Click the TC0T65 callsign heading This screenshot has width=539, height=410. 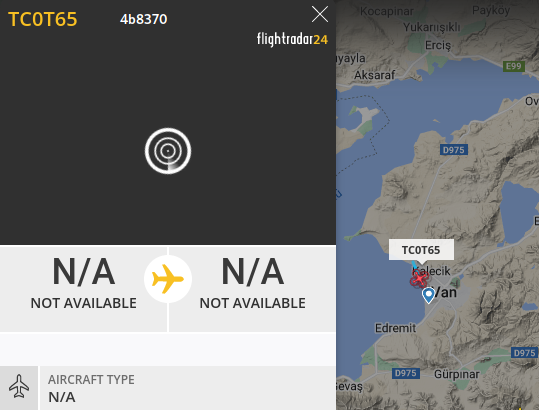point(43,19)
